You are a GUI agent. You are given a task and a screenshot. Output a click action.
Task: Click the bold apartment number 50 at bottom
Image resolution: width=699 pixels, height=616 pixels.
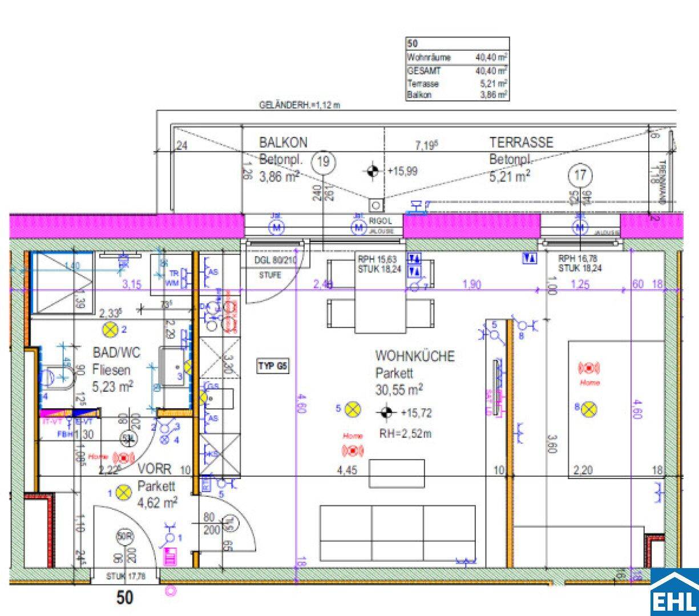(x=126, y=597)
